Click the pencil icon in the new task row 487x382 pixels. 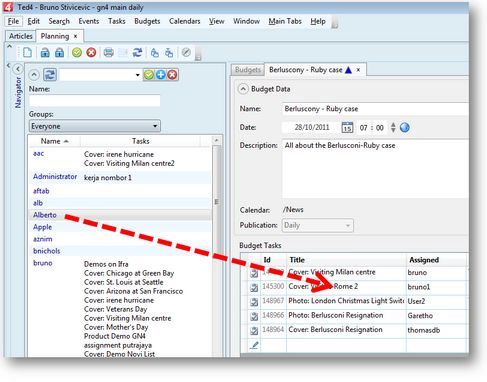254,345
